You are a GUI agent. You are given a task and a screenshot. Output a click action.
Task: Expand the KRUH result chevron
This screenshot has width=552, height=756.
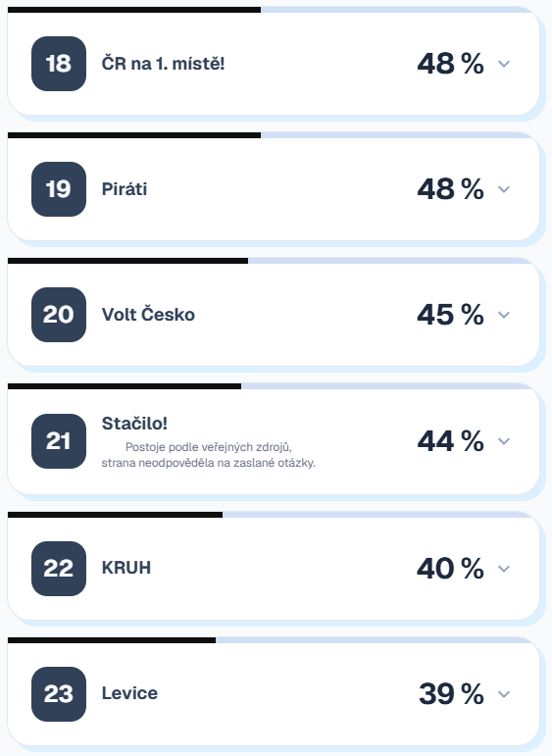(504, 569)
